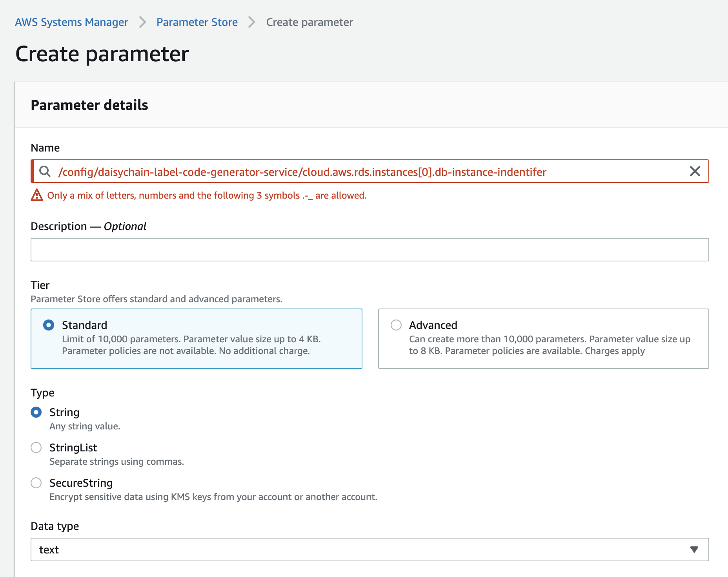Choose the String type option
Image resolution: width=728 pixels, height=577 pixels.
coord(36,412)
